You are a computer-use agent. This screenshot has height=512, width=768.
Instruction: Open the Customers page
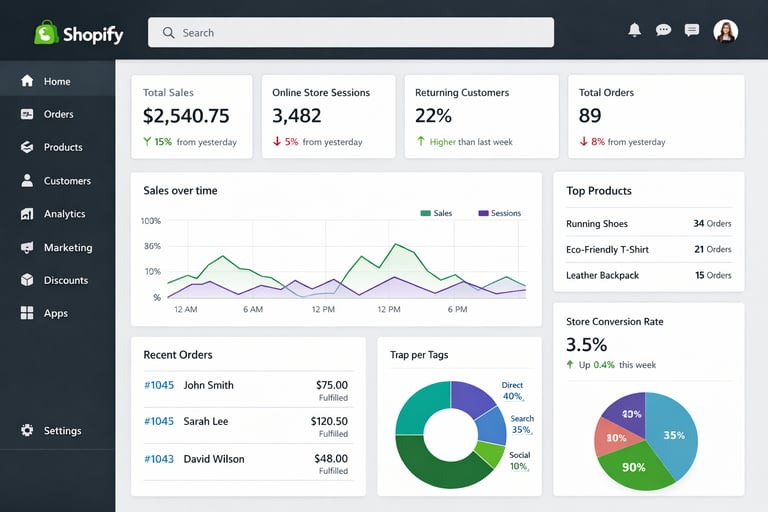[57, 180]
